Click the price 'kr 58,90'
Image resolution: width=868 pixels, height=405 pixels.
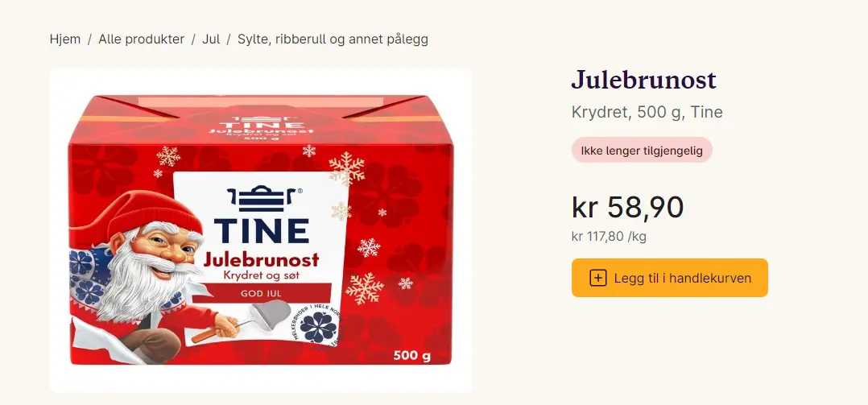tap(628, 208)
